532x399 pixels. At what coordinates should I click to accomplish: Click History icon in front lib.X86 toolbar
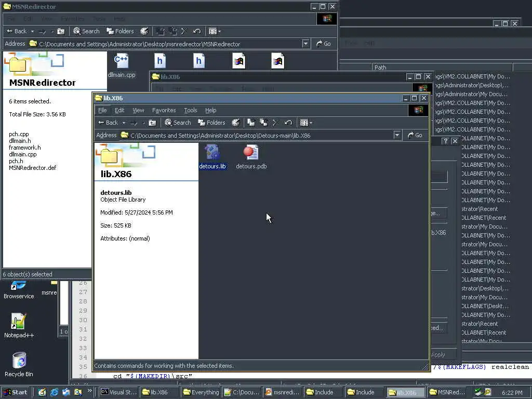[x=236, y=123]
